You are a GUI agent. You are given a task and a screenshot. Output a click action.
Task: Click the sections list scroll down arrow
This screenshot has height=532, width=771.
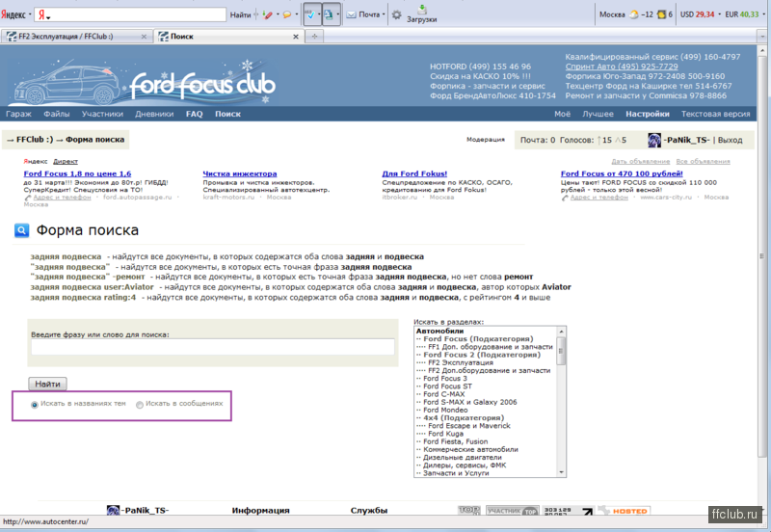[x=561, y=472]
